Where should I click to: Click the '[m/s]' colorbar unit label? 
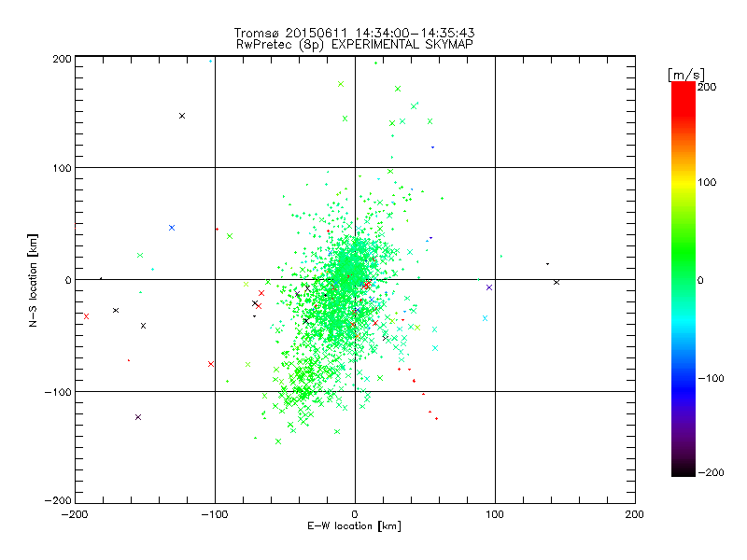point(686,75)
